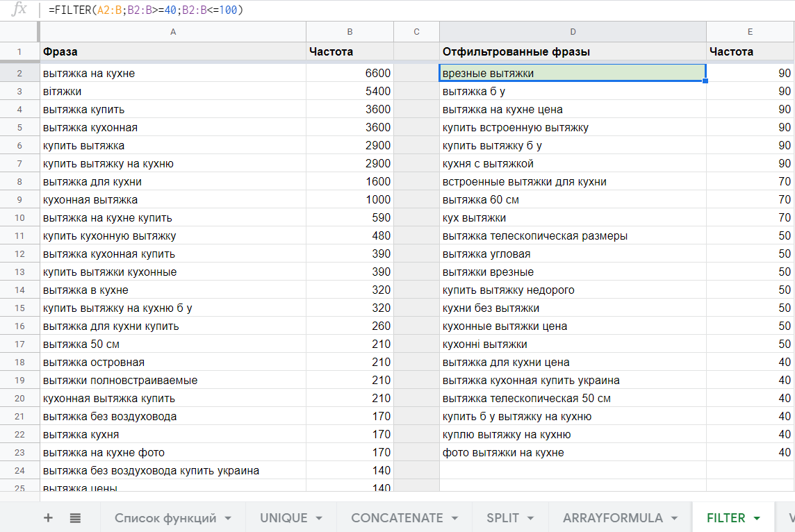Viewport: 795px width, 532px height.
Task: Select the frequency value 6600
Action: (x=350, y=74)
